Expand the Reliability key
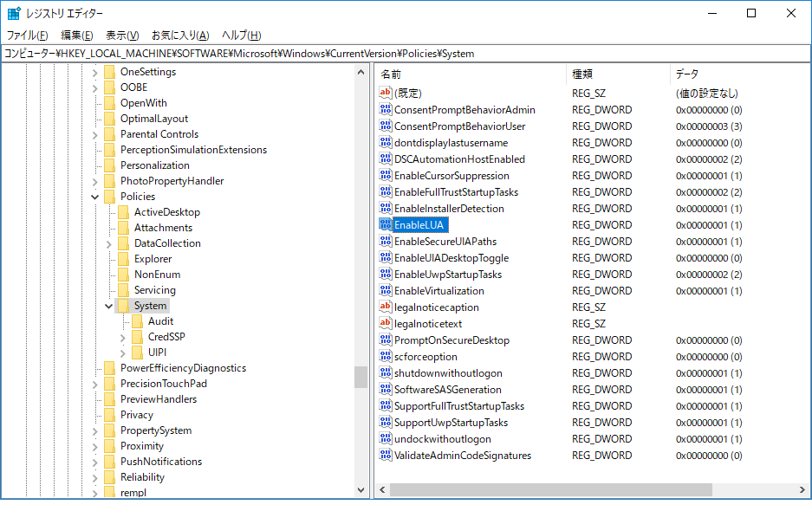Viewport: 812px width, 524px height. 94,477
